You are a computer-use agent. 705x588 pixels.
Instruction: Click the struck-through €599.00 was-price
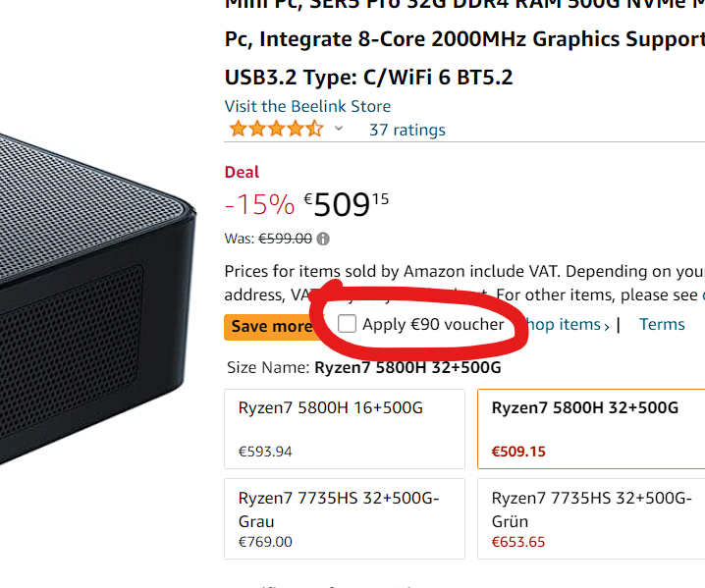pyautogui.click(x=285, y=239)
